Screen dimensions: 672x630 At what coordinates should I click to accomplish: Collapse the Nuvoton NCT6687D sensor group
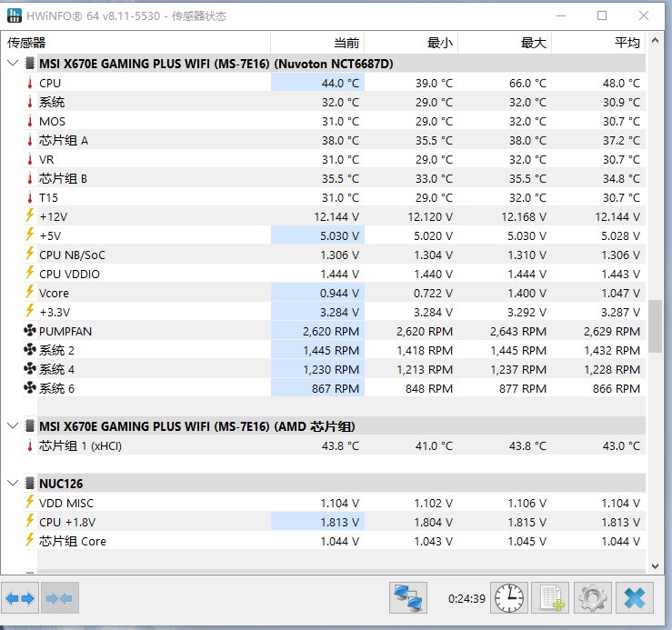click(13, 64)
